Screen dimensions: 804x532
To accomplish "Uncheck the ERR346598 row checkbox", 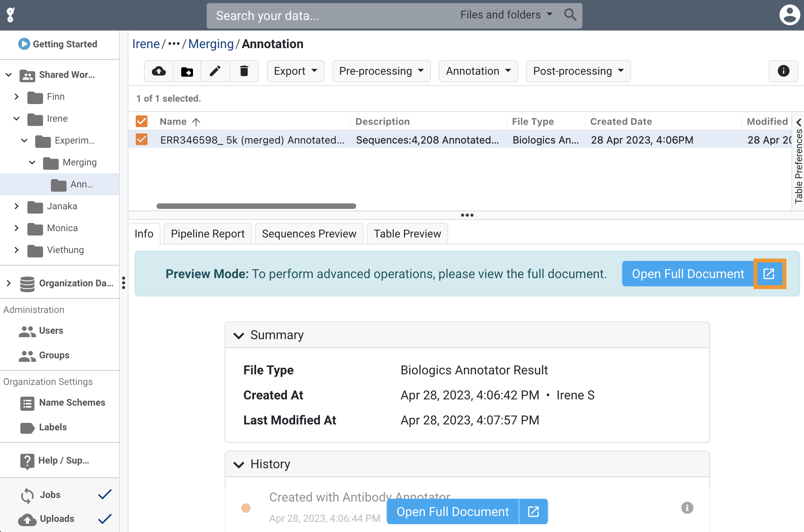I will point(142,140).
